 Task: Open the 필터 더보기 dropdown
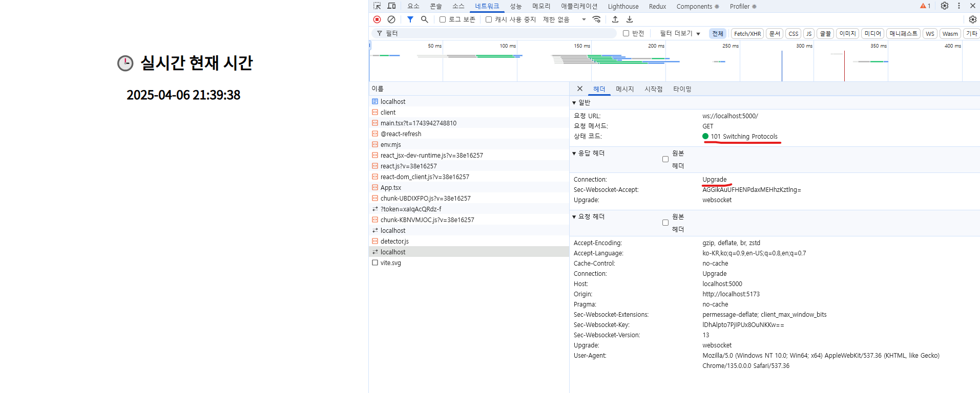(680, 33)
